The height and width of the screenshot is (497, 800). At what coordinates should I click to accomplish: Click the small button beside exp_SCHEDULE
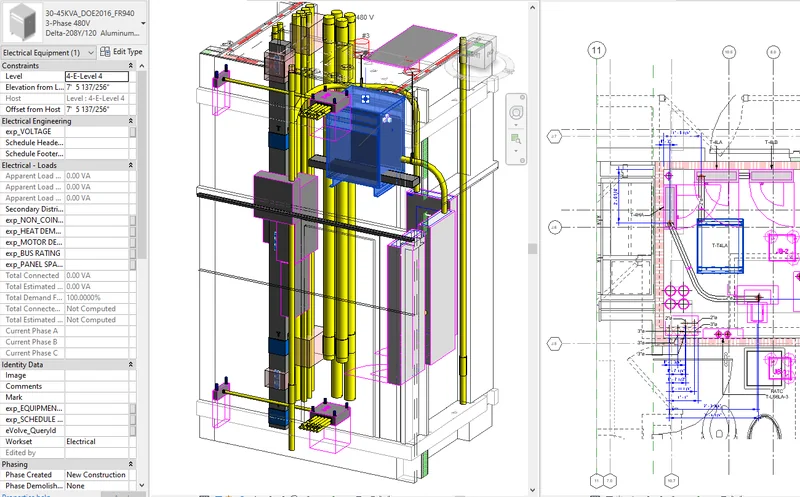133,419
